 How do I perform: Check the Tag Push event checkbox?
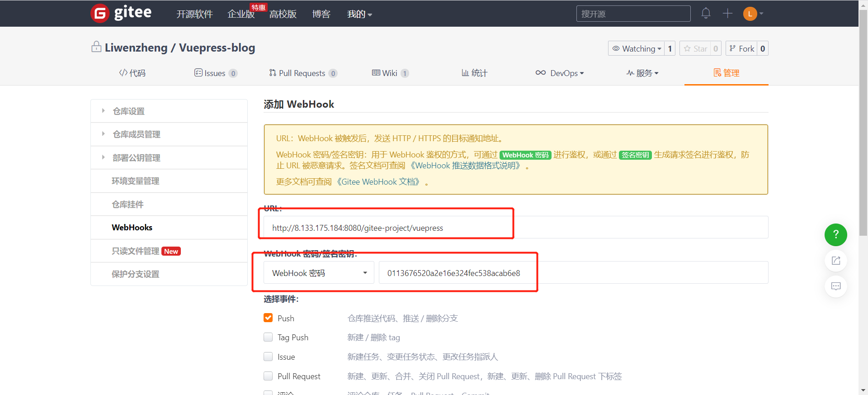click(268, 337)
